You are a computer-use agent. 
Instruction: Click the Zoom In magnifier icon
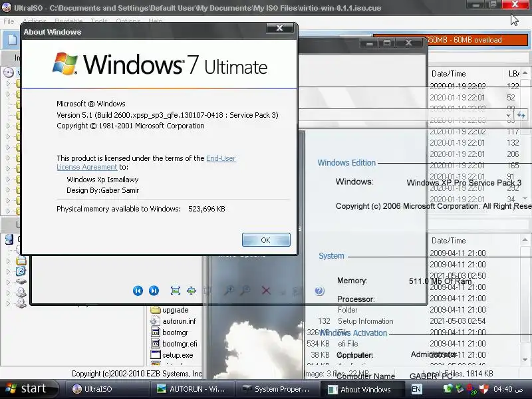pyautogui.click(x=229, y=291)
